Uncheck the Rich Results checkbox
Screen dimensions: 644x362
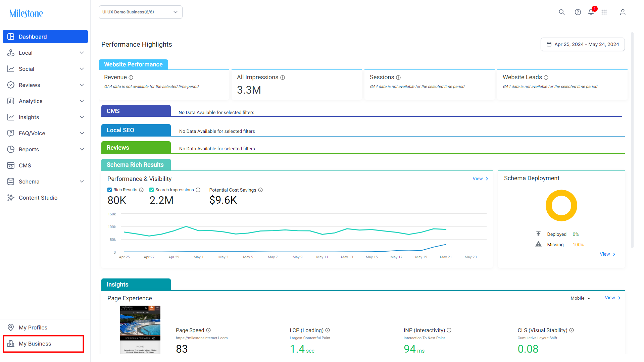pos(109,190)
